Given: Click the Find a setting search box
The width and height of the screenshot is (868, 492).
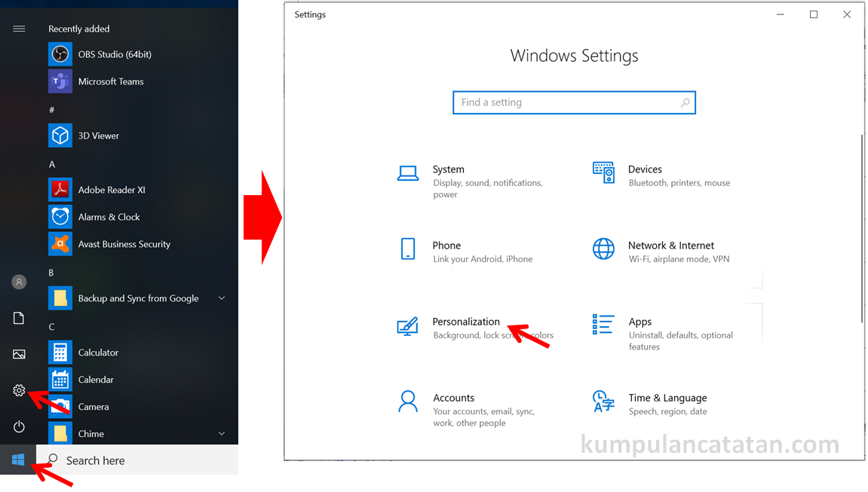Looking at the screenshot, I should [x=574, y=102].
